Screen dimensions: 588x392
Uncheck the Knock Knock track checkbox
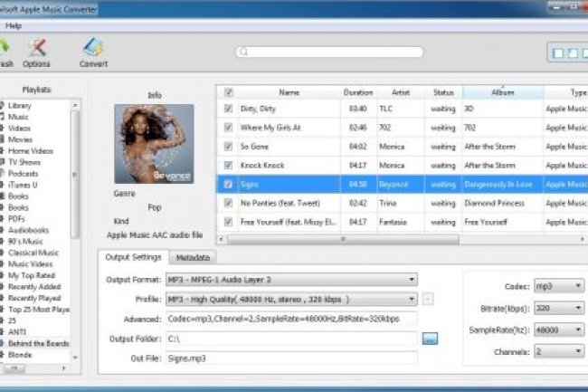[228, 166]
